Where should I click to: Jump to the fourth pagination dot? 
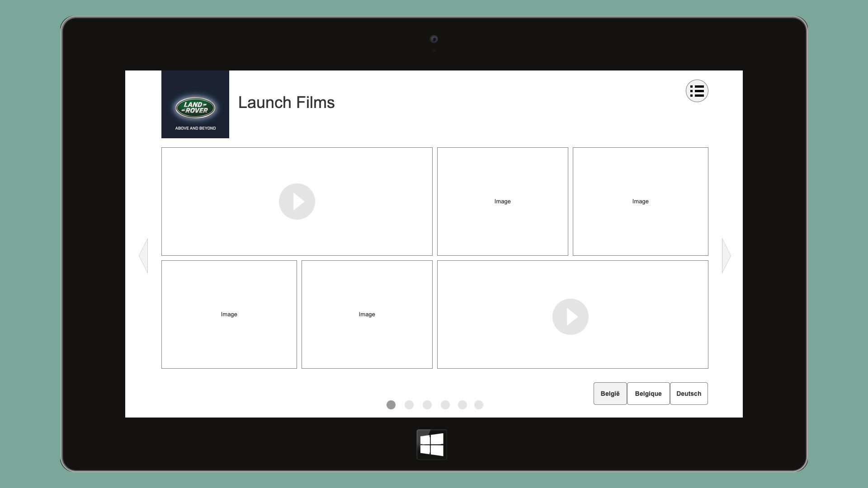click(445, 405)
